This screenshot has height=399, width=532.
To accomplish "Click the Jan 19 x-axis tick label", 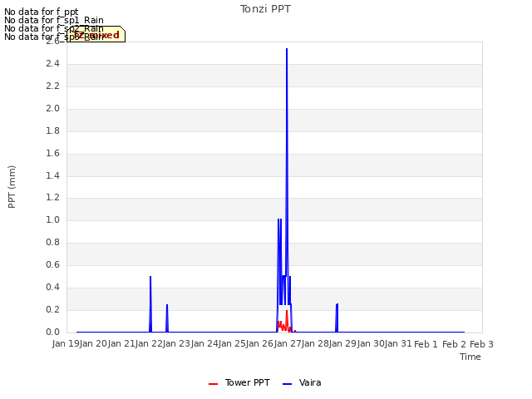I will pyautogui.click(x=66, y=343).
